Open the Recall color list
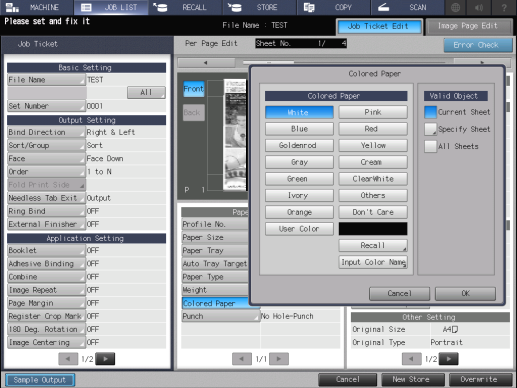517x388 pixels. (373, 246)
